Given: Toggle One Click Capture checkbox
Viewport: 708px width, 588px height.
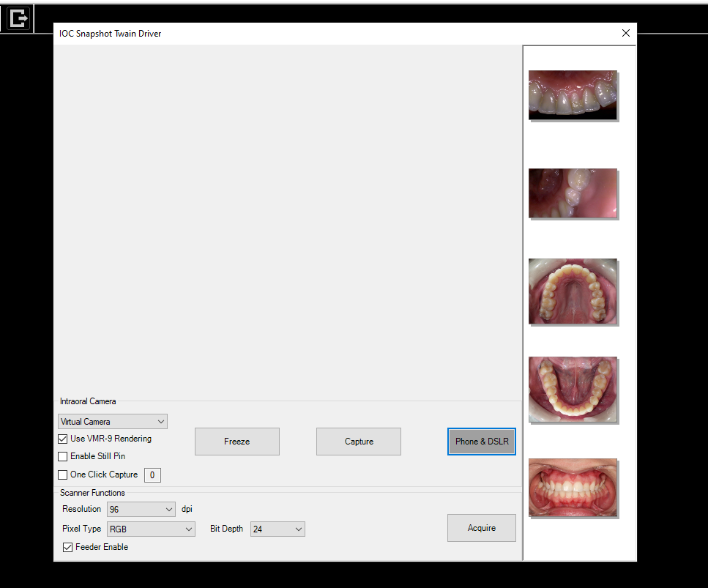Looking at the screenshot, I should click(x=63, y=475).
